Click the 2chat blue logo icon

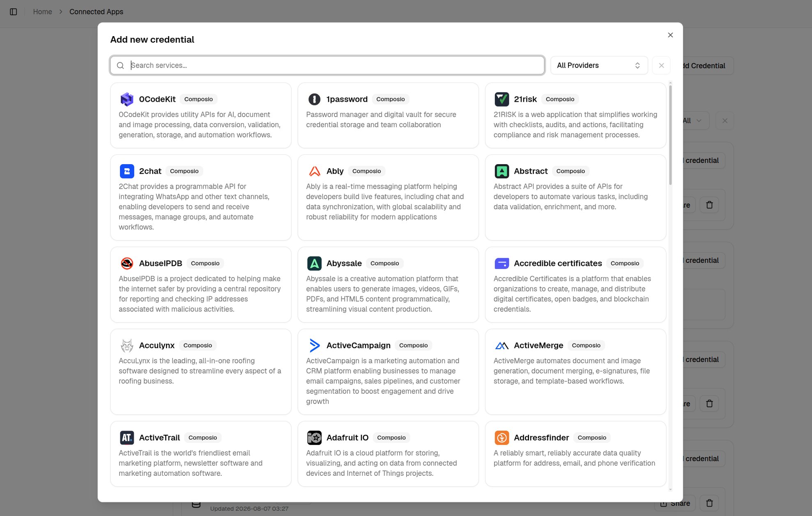pos(127,171)
